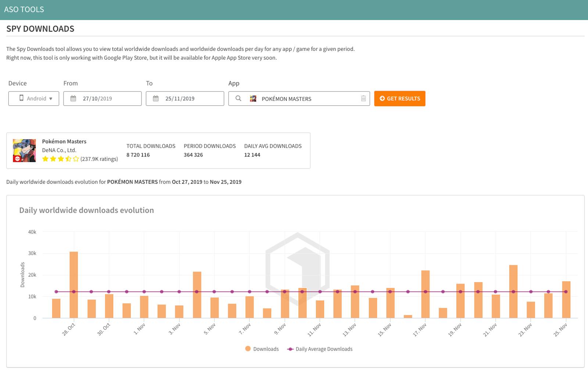Viewport: 588px width, 370px height.
Task: Click the 13. Nov downloads bar
Action: (355, 302)
